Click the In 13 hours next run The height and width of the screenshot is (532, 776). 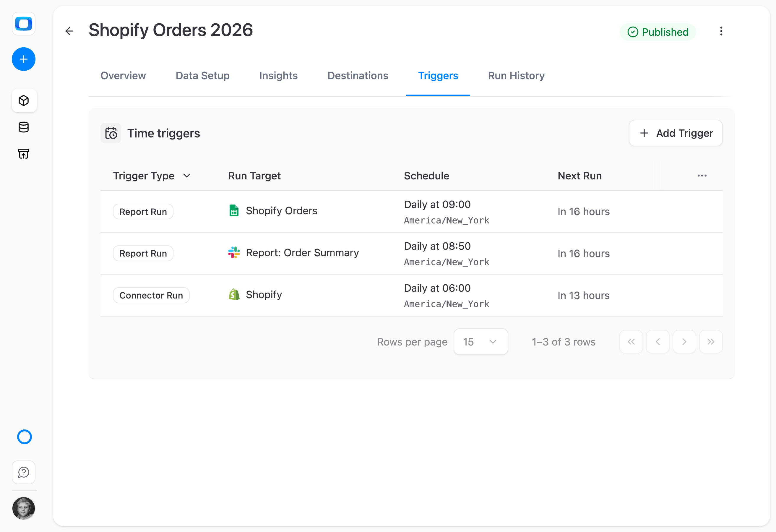pyautogui.click(x=584, y=296)
